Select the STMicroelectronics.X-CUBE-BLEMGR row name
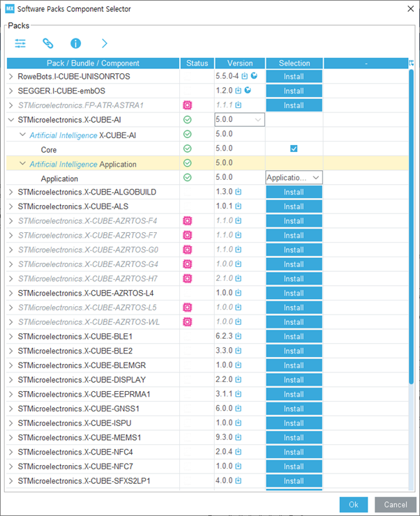Viewport: 420px width, 516px height. 82,365
